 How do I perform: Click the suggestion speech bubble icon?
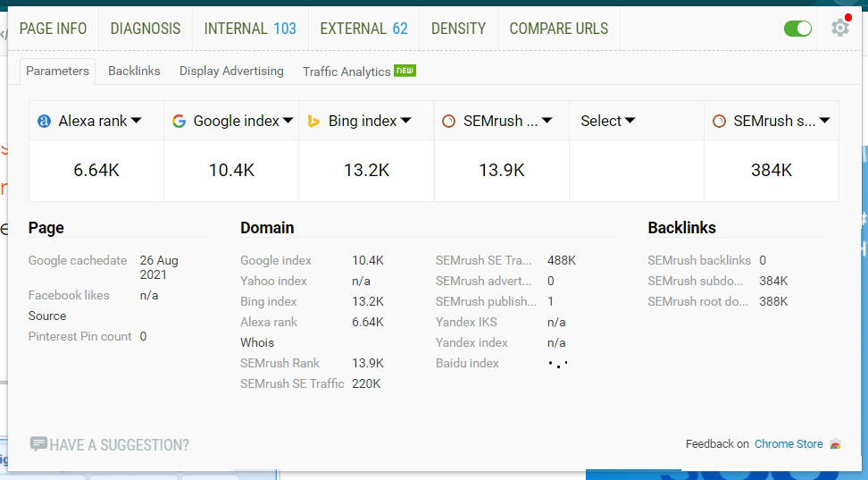[38, 443]
